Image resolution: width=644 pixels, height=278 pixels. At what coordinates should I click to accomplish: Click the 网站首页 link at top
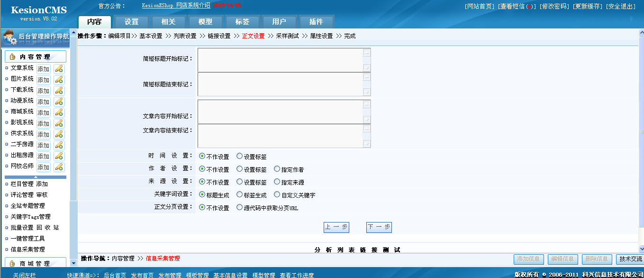[480, 6]
